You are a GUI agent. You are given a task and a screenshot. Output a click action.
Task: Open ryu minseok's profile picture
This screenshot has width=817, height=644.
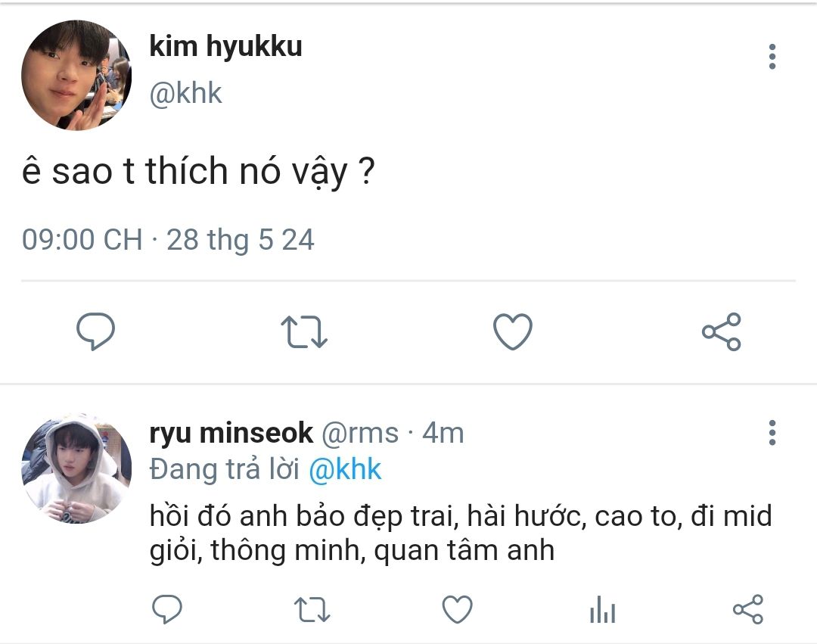tap(76, 469)
